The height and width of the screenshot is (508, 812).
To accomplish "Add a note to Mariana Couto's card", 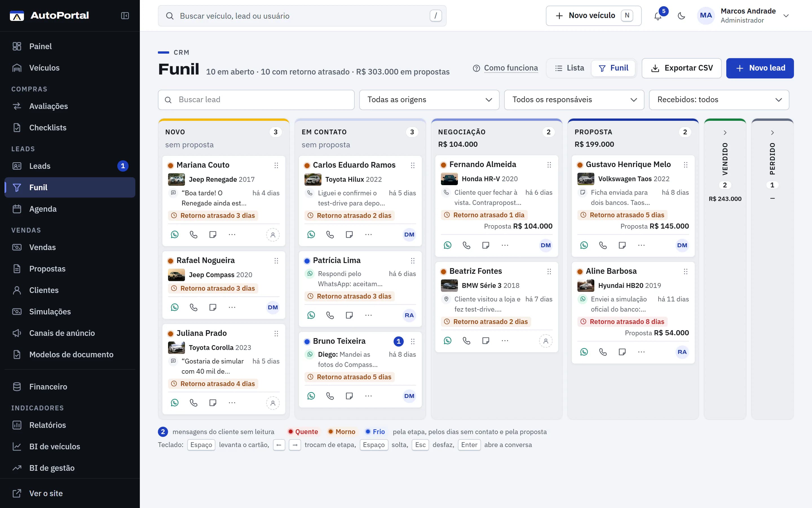I will click(213, 235).
